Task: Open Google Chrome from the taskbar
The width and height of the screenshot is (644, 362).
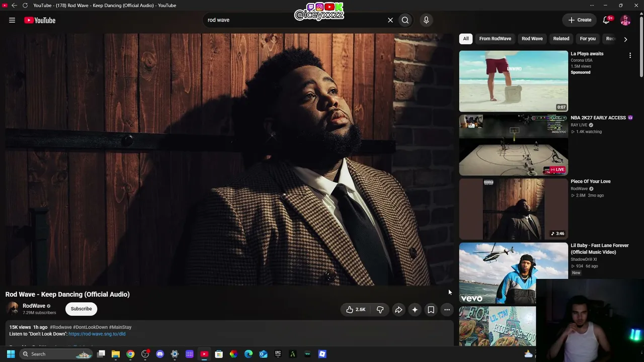Action: click(x=130, y=354)
